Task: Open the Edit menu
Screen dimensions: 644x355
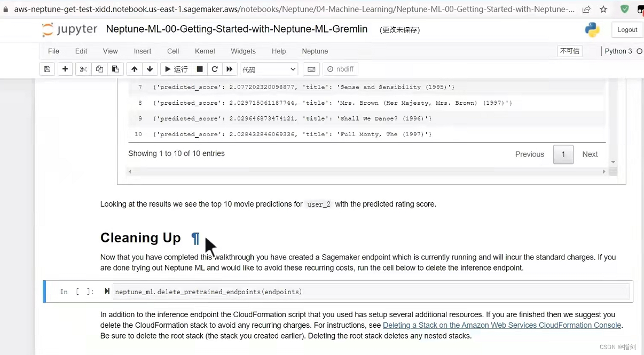Action: (81, 51)
